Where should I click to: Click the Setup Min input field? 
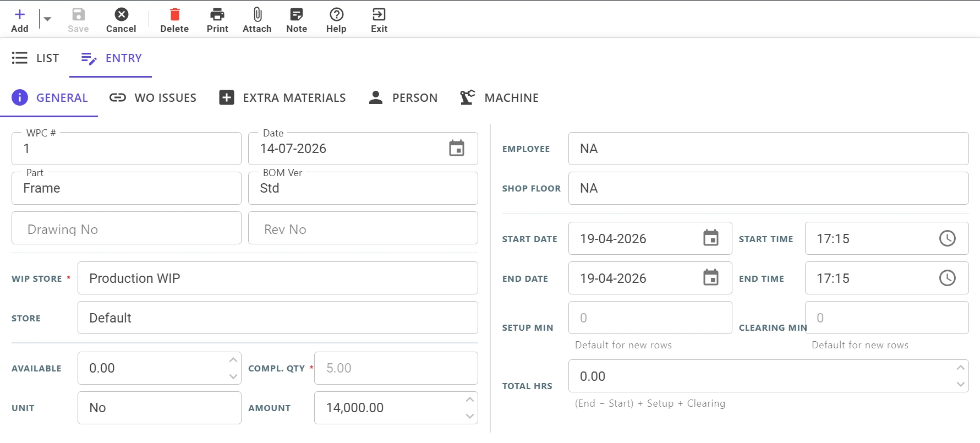650,318
